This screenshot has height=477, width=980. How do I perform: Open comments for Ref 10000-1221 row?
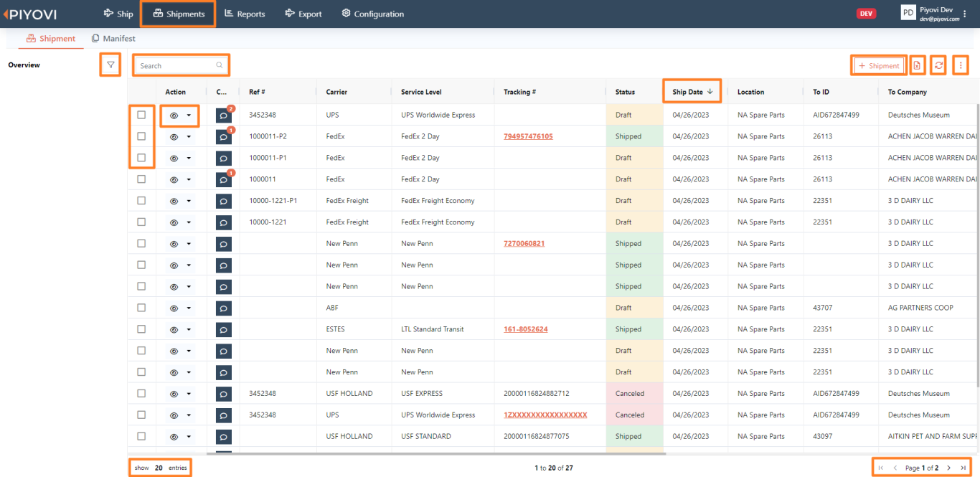(x=224, y=222)
